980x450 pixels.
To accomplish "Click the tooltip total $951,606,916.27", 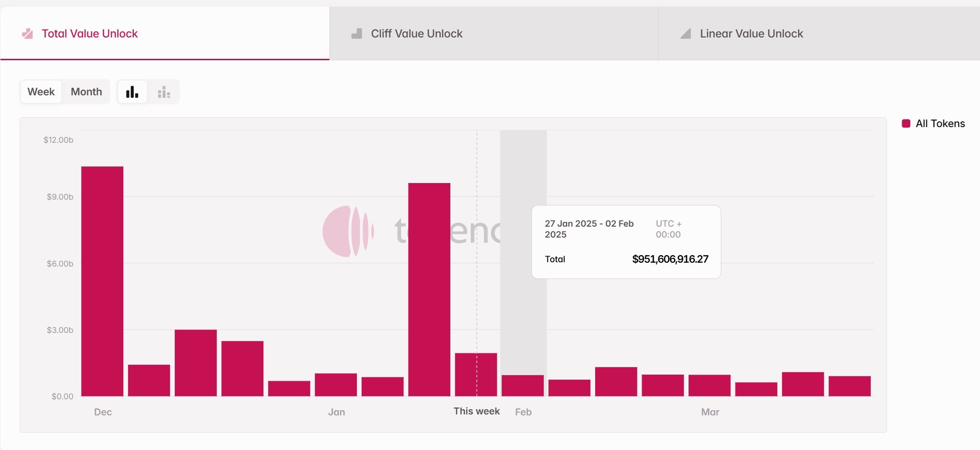I will (670, 259).
